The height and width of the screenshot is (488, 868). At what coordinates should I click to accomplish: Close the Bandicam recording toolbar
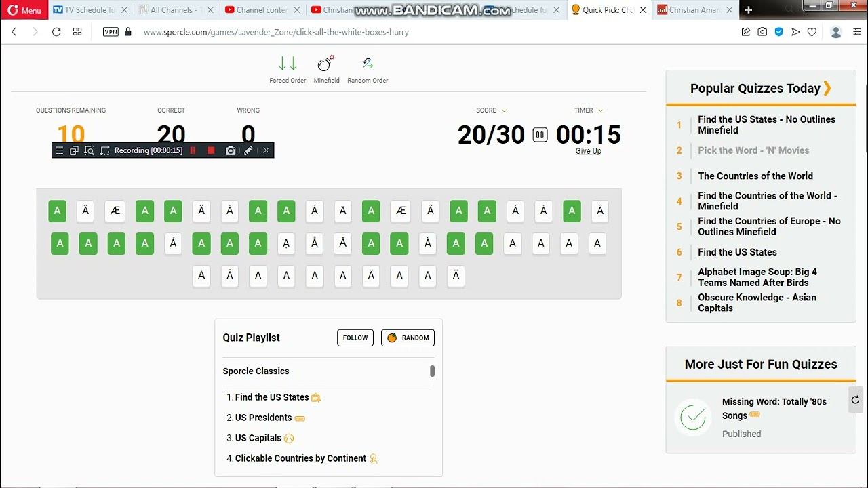[x=267, y=150]
